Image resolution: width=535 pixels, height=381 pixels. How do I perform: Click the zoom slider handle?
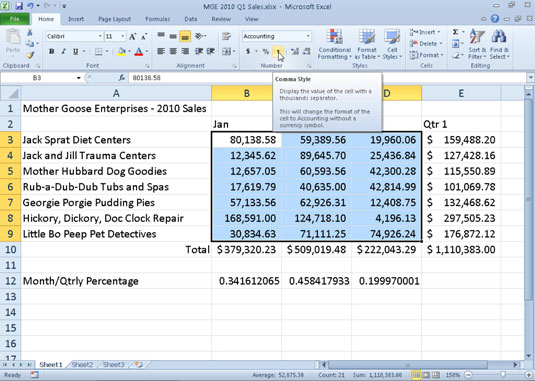pyautogui.click(x=503, y=375)
